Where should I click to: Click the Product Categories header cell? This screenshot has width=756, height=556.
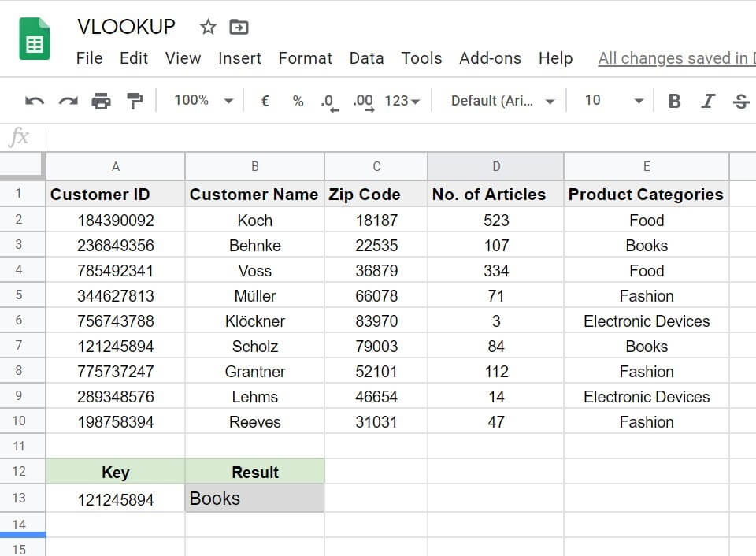tap(647, 195)
